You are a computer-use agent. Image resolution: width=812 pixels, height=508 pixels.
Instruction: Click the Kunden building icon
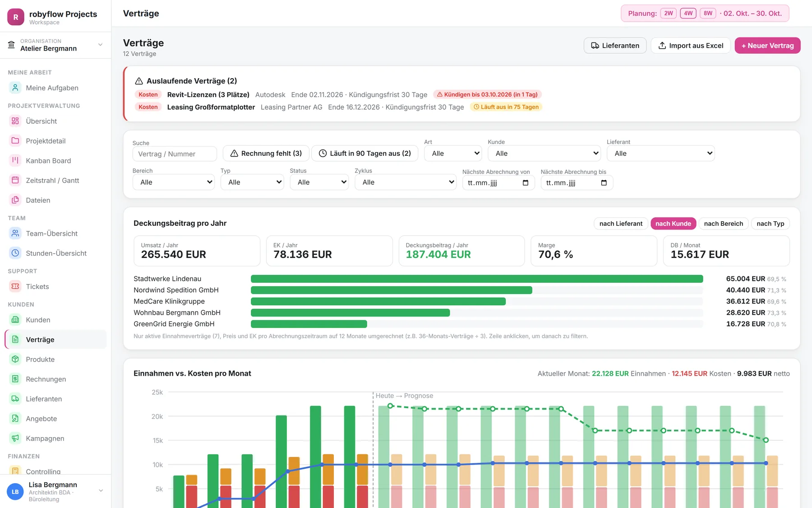tap(15, 320)
